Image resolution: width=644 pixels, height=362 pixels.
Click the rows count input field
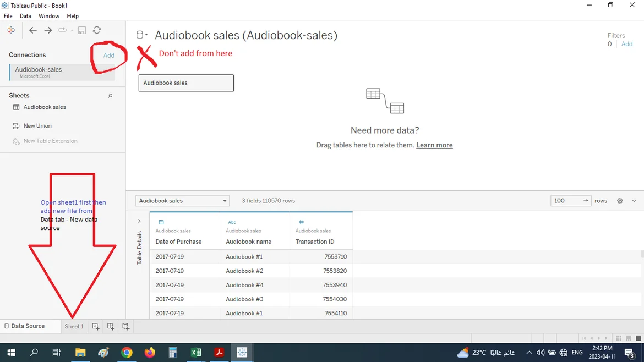point(566,201)
